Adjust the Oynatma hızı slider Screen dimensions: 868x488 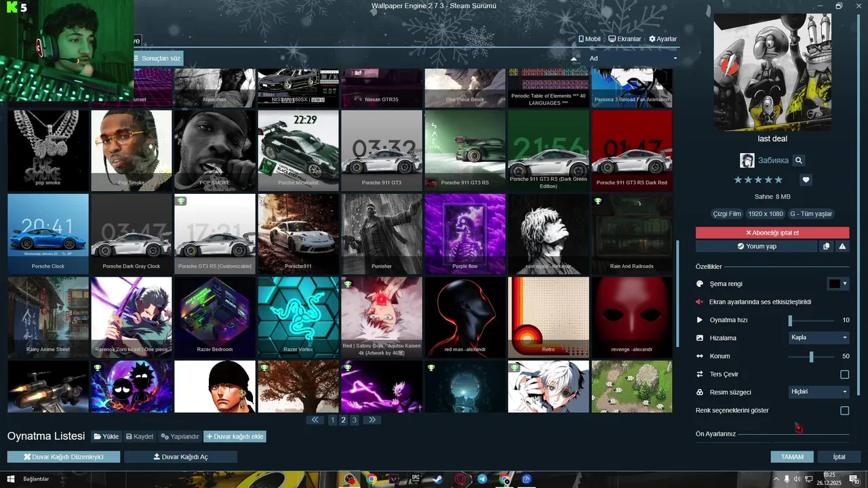(x=811, y=320)
